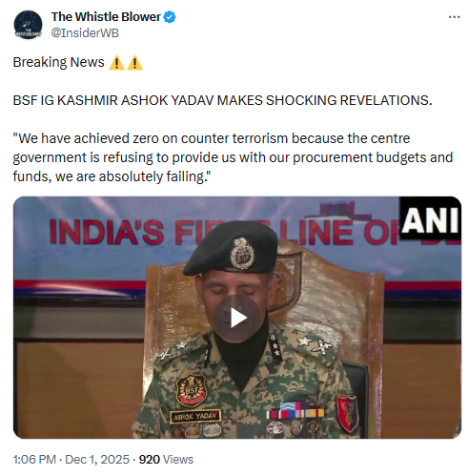Click the blue verified badge
Screen dimensions: 468x476
point(170,17)
